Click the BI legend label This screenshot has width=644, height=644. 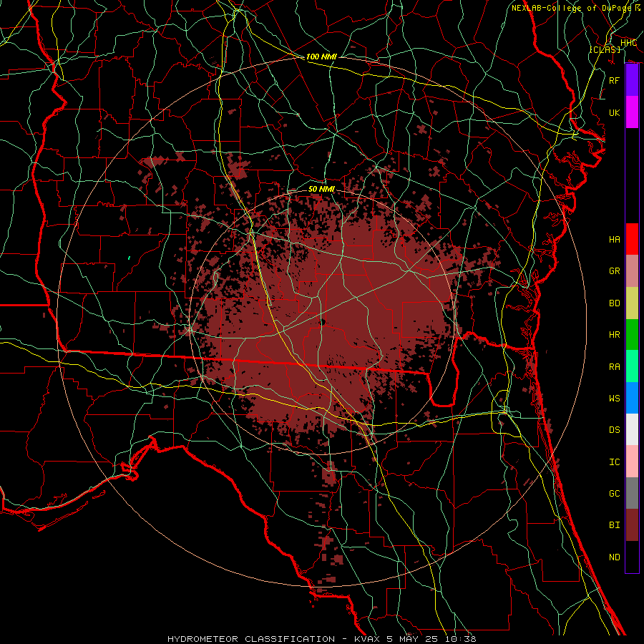point(615,525)
